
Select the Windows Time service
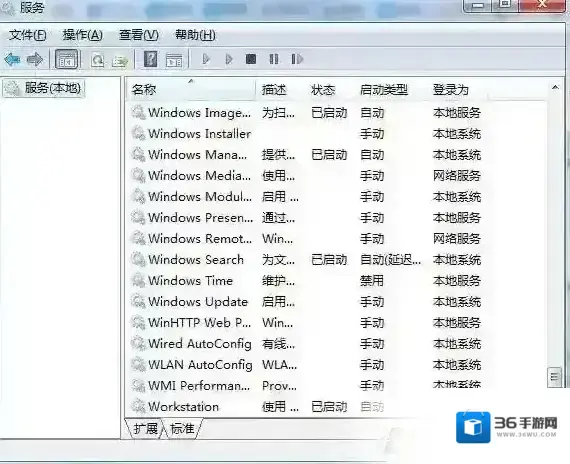[x=306, y=280]
